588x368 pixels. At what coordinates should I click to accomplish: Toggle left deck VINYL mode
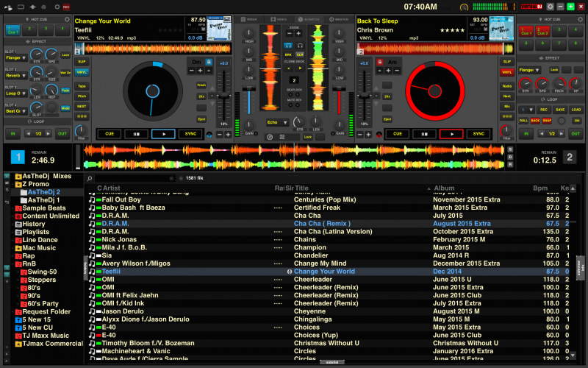click(82, 72)
